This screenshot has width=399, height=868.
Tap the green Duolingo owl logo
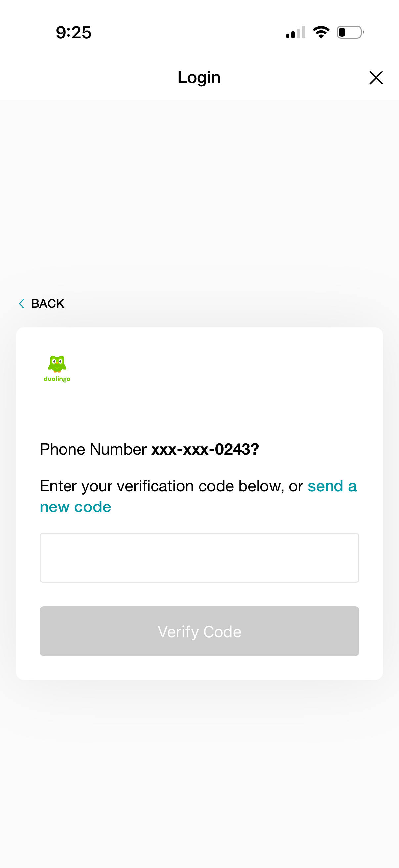[57, 363]
